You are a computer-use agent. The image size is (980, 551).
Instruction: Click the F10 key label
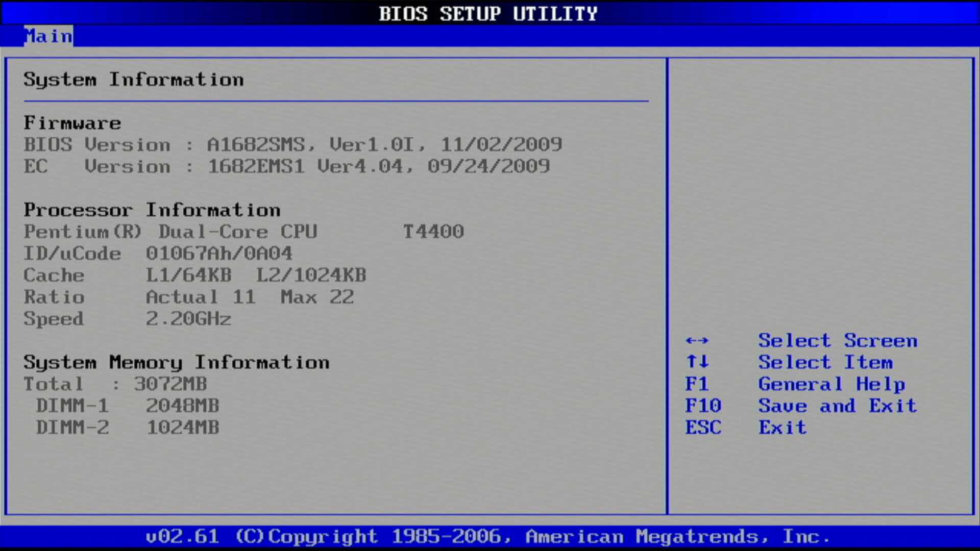703,406
